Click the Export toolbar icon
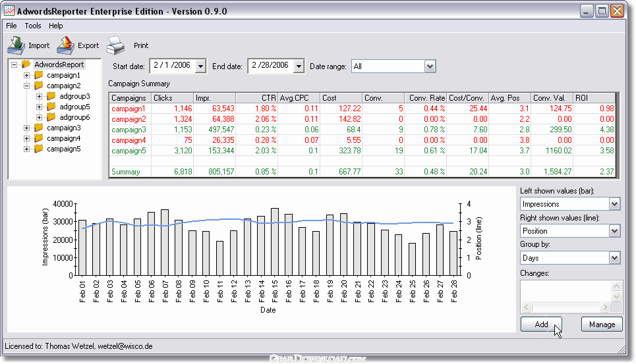Viewport: 636px width, 364px height. pos(65,45)
